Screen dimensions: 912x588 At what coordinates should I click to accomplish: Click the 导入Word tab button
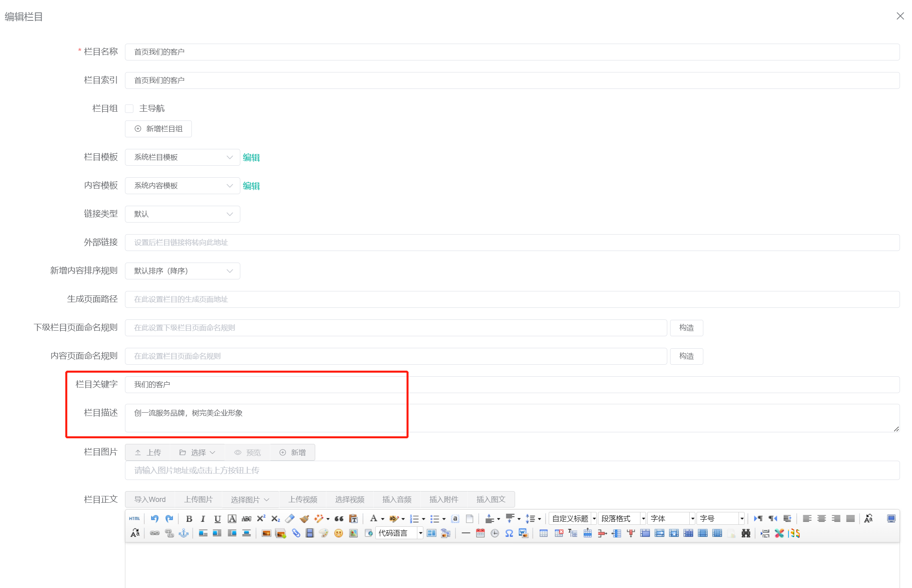[x=150, y=500]
